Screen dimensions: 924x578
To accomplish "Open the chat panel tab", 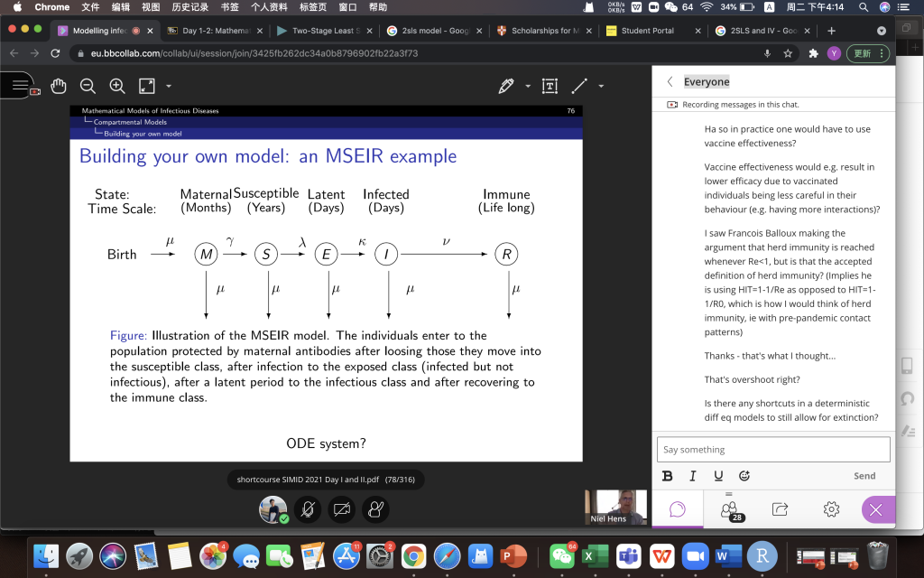I will [x=678, y=509].
